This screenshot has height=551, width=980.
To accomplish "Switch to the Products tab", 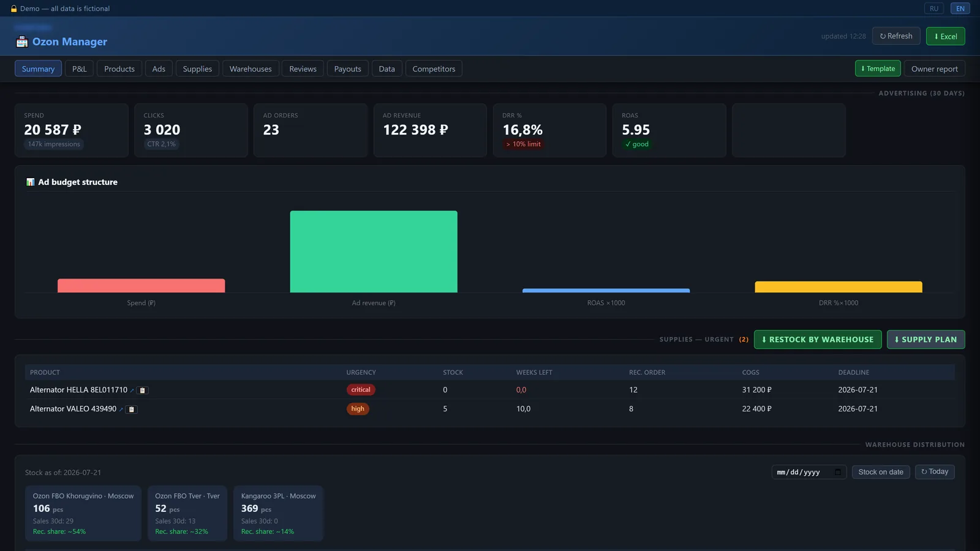I will tap(119, 69).
